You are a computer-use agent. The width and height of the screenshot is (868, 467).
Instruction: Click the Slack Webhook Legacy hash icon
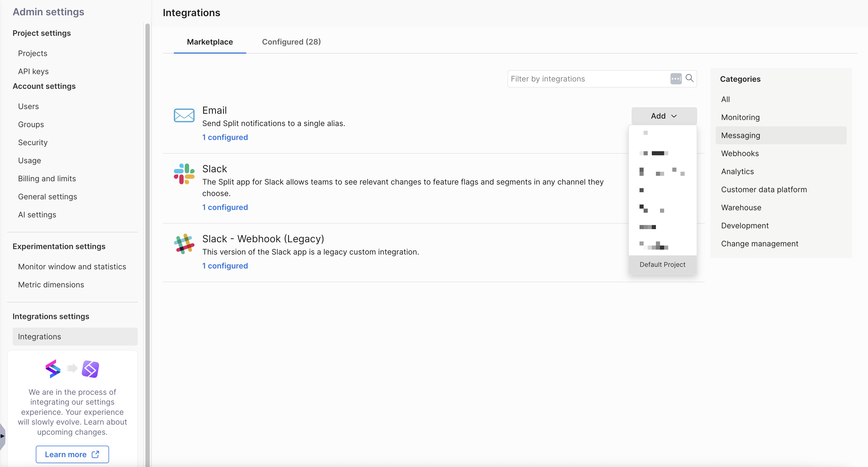coord(184,244)
